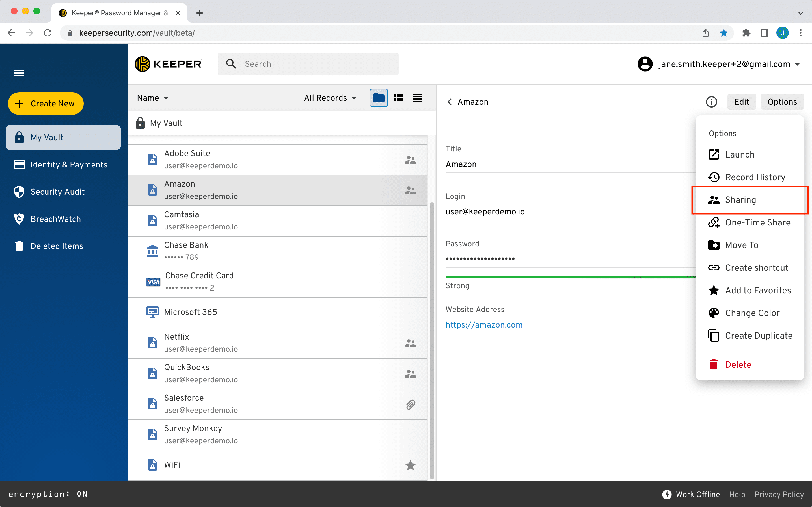Select the Salesforce record
Image resolution: width=812 pixels, height=507 pixels.
point(278,404)
